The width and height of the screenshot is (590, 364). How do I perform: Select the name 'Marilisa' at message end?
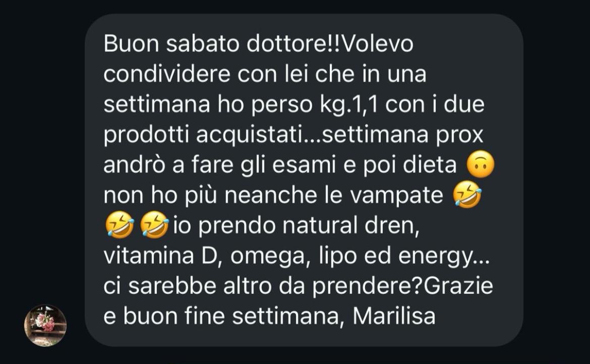point(394,316)
